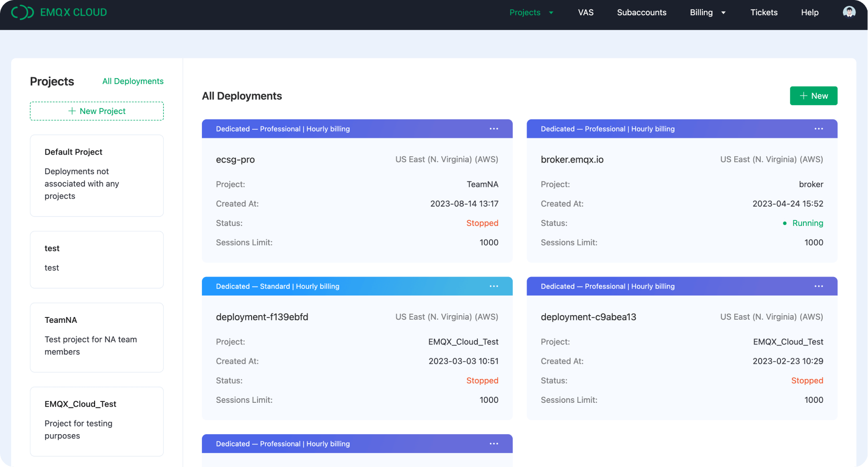868x467 pixels.
Task: Open the deployment-c9abea13 name
Action: pyautogui.click(x=588, y=317)
